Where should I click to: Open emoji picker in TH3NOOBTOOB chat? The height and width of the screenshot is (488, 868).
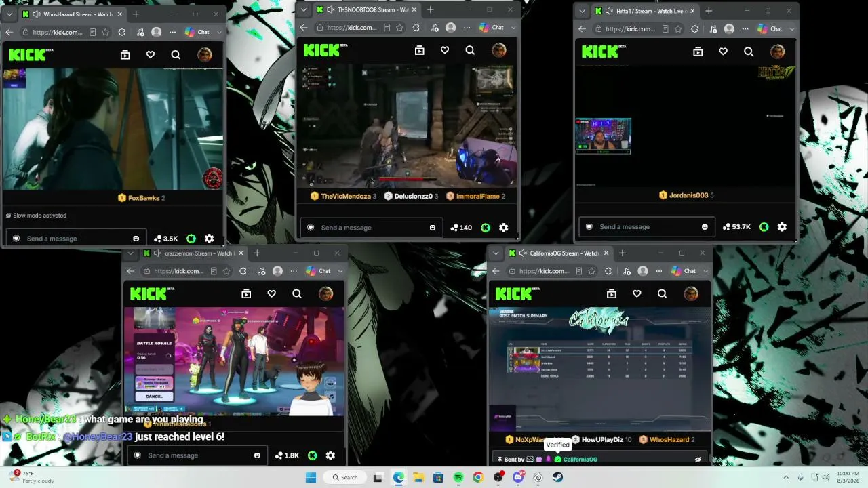click(433, 228)
